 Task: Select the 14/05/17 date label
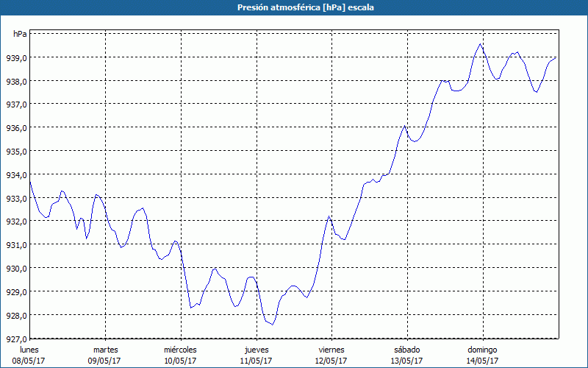coord(482,361)
